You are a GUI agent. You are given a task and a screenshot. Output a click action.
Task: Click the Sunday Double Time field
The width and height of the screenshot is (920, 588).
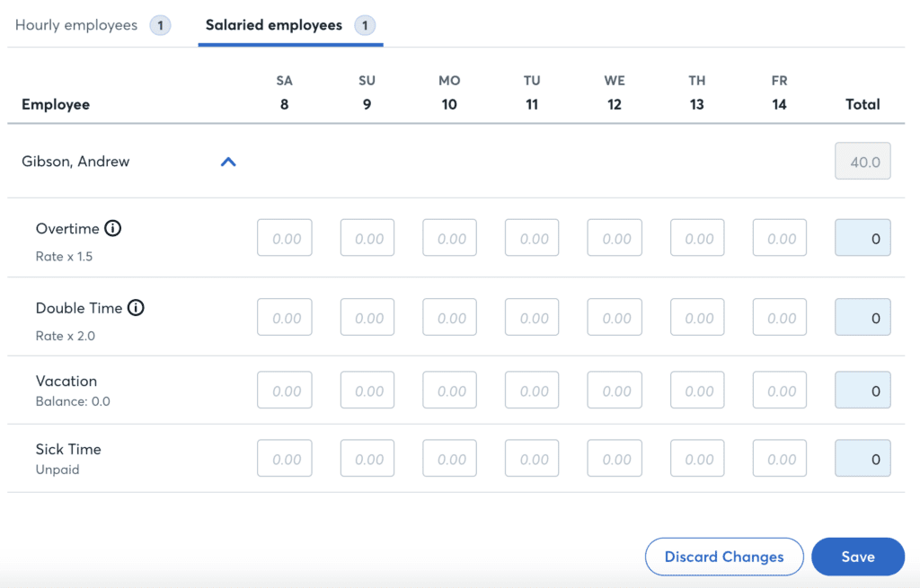click(367, 317)
